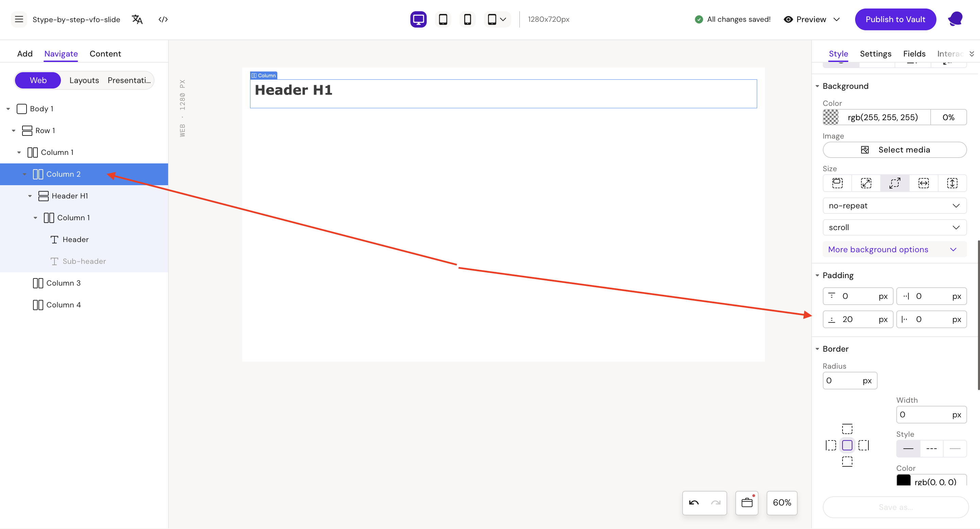Open the code editor icon
This screenshot has width=980, height=529.
coord(163,19)
